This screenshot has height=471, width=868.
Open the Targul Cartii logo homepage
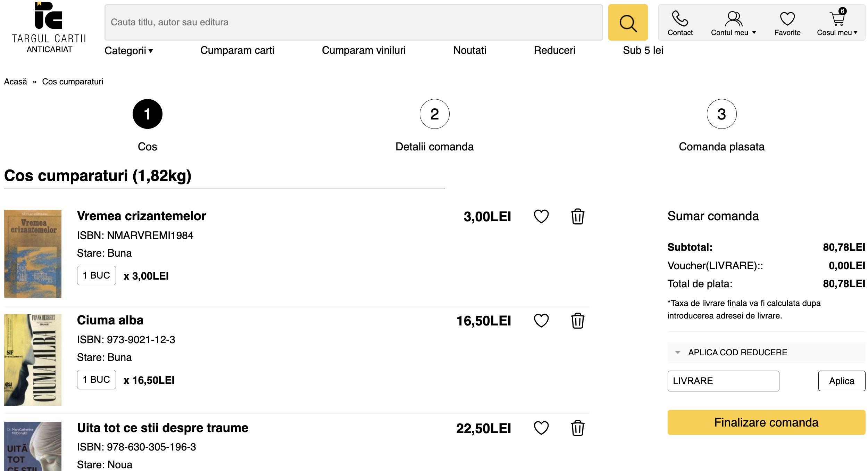(49, 28)
